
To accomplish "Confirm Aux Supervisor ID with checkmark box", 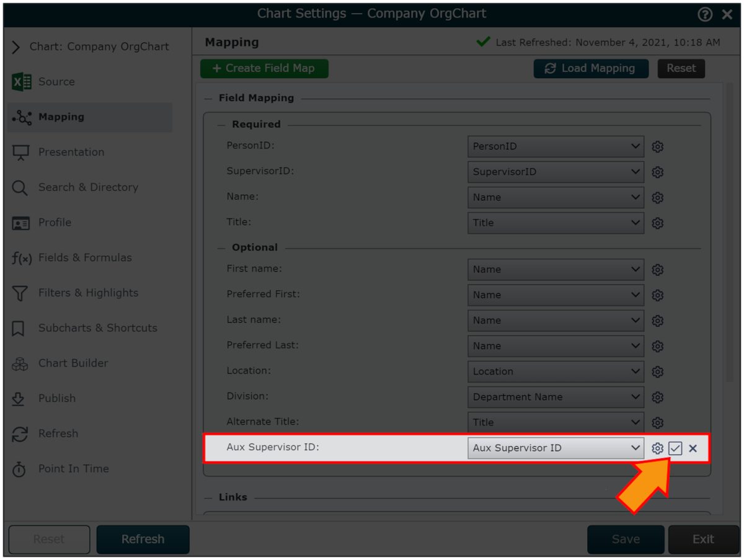I will click(675, 448).
